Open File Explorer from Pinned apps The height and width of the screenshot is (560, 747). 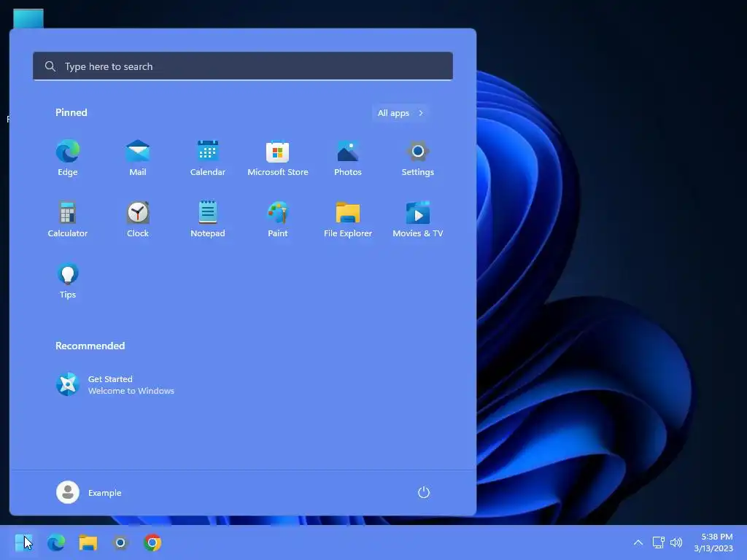tap(348, 219)
